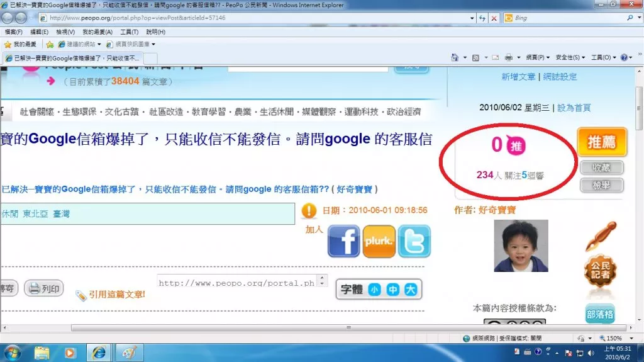Set font size to medium (中)
The width and height of the screenshot is (644, 362).
pyautogui.click(x=392, y=290)
